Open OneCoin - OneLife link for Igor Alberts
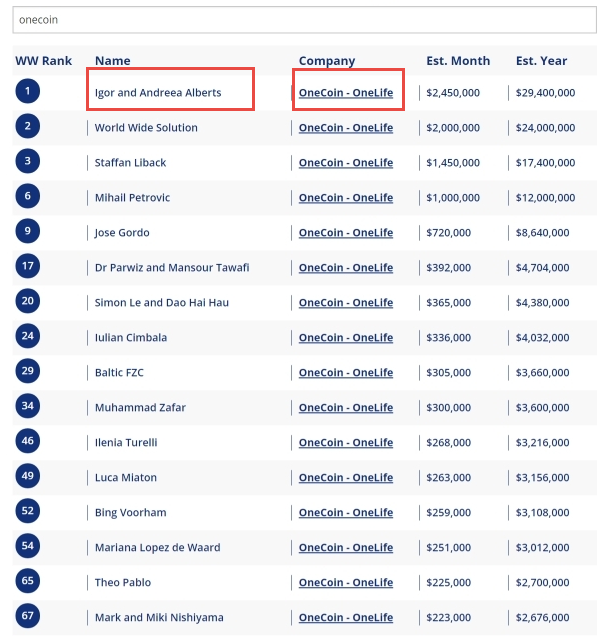Image resolution: width=616 pixels, height=636 pixels. [x=346, y=93]
